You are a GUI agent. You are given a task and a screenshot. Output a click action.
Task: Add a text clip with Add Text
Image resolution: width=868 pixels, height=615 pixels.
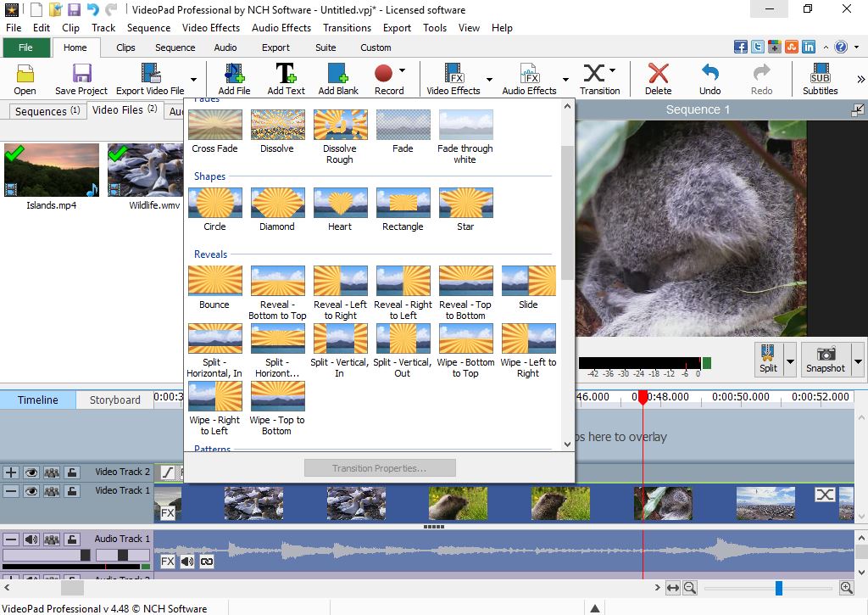(286, 79)
